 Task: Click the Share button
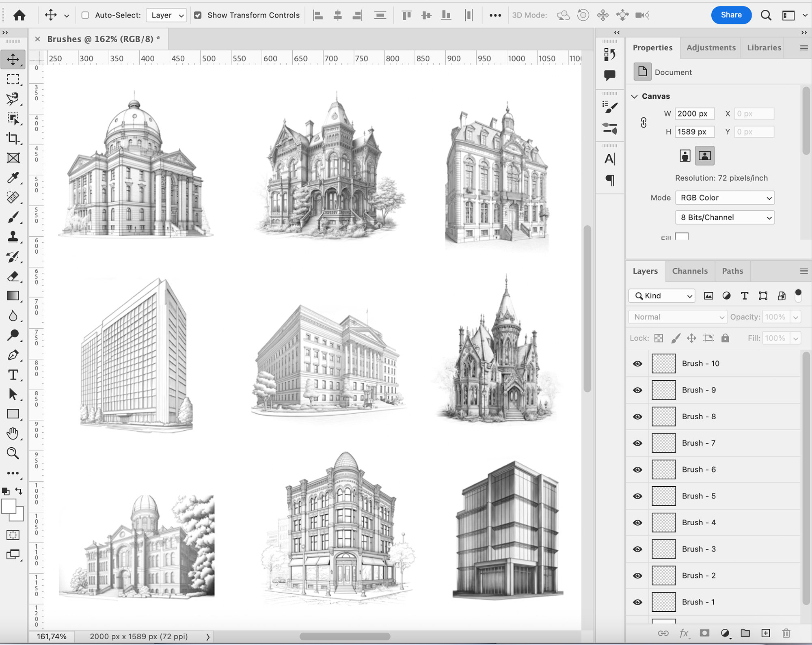pos(731,15)
